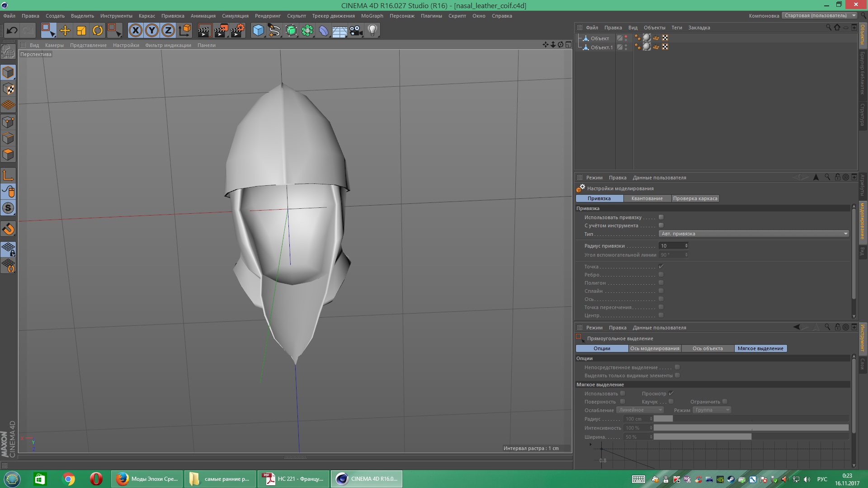868x488 pixels.
Task: Switch to Texture mode checkered icon
Action: 9,89
